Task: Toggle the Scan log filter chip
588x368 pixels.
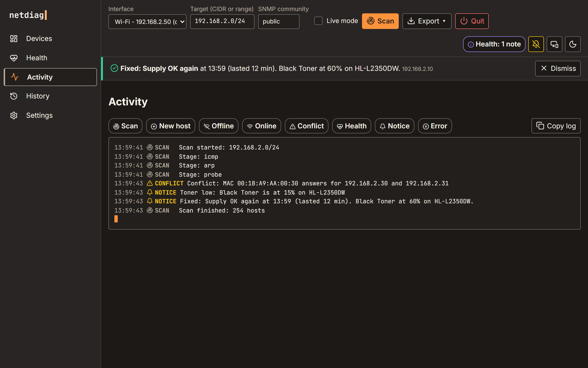Action: (125, 126)
